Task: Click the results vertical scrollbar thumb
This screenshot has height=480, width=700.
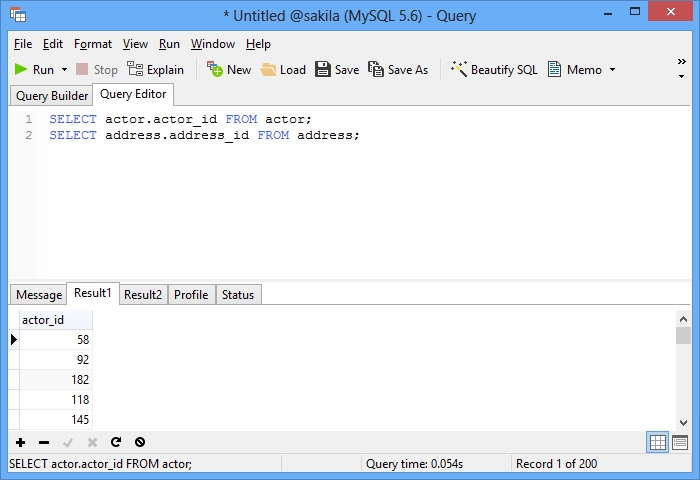Action: coord(683,336)
